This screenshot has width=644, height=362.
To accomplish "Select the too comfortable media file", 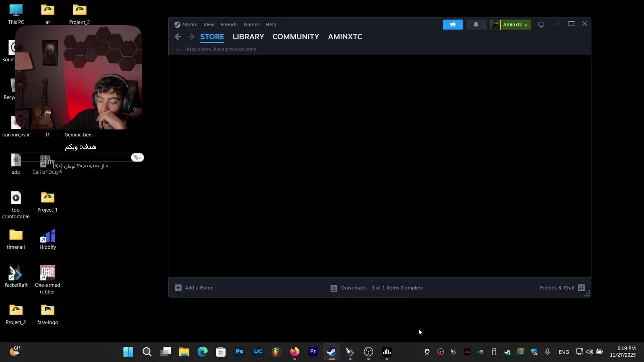I will point(16,205).
